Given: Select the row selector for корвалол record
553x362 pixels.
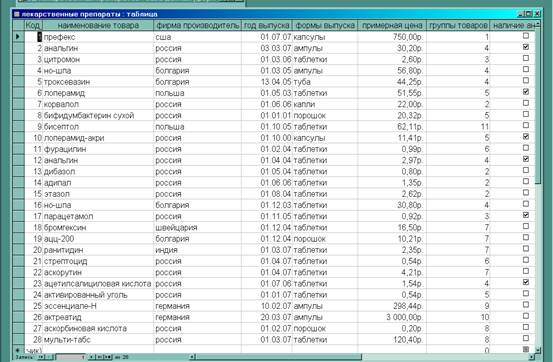Looking at the screenshot, I should (x=18, y=104).
